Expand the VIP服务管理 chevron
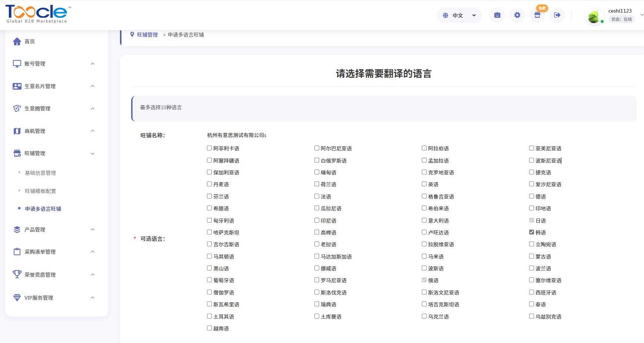The height and width of the screenshot is (343, 644). click(x=93, y=297)
